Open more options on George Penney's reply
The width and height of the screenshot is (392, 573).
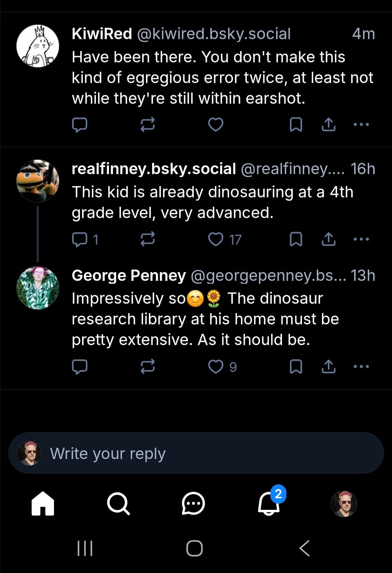(x=361, y=367)
